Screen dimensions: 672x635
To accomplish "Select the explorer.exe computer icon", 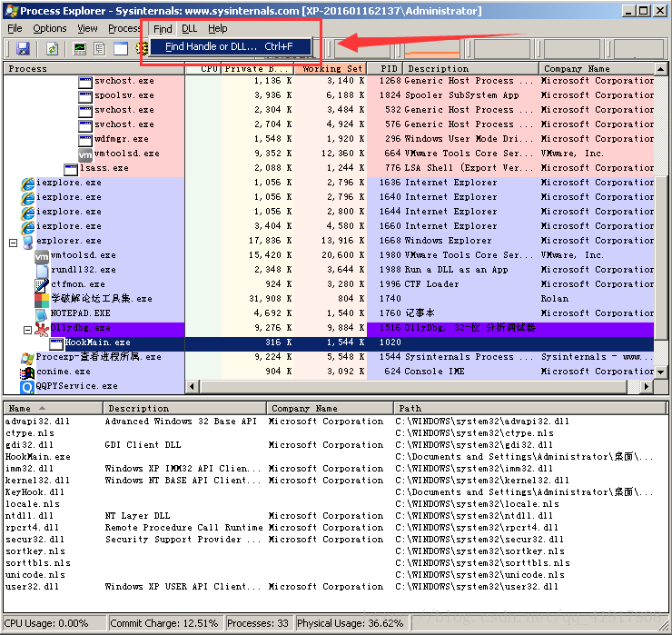I will click(27, 242).
